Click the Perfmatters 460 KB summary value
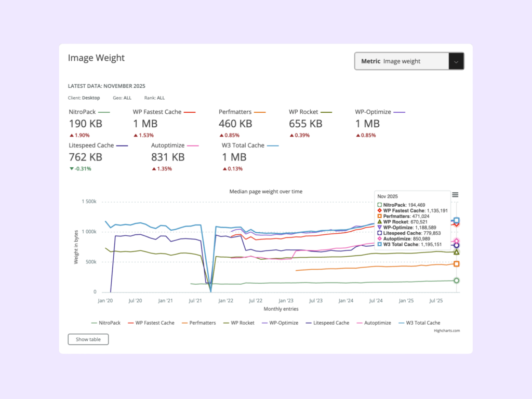Image resolution: width=532 pixels, height=399 pixels. tap(235, 124)
